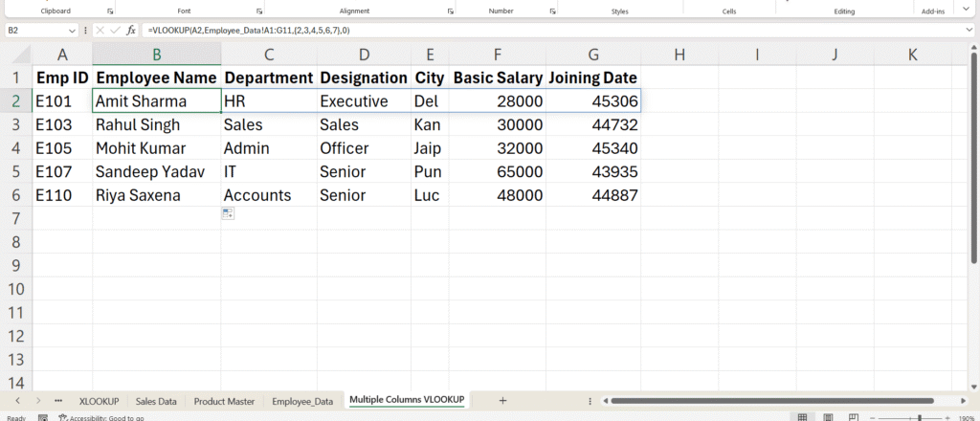Click the vertical scrollbar down arrow
980x421 pixels.
click(x=974, y=386)
